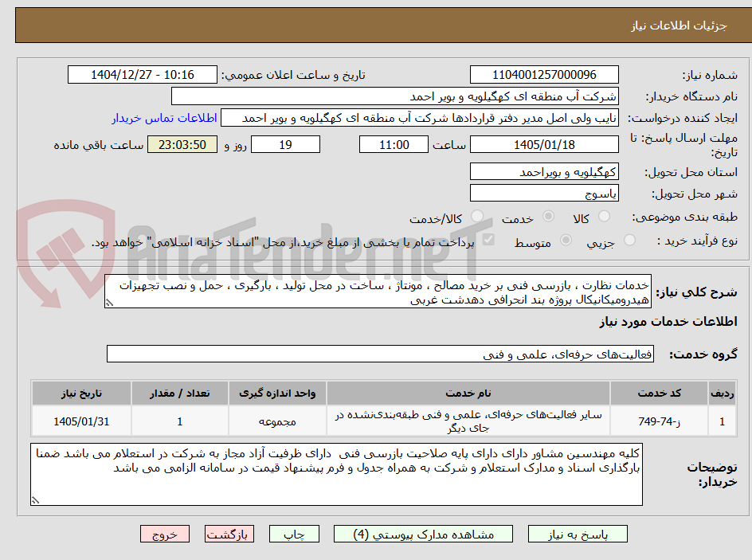Click the تاریخ نیاز column header
The image size is (752, 560).
81,394
